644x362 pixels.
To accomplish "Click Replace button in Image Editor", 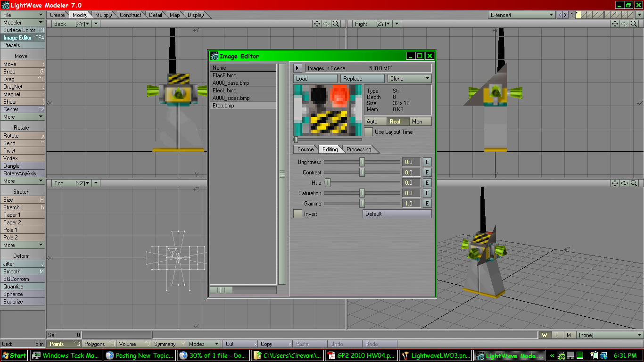I will click(x=363, y=79).
